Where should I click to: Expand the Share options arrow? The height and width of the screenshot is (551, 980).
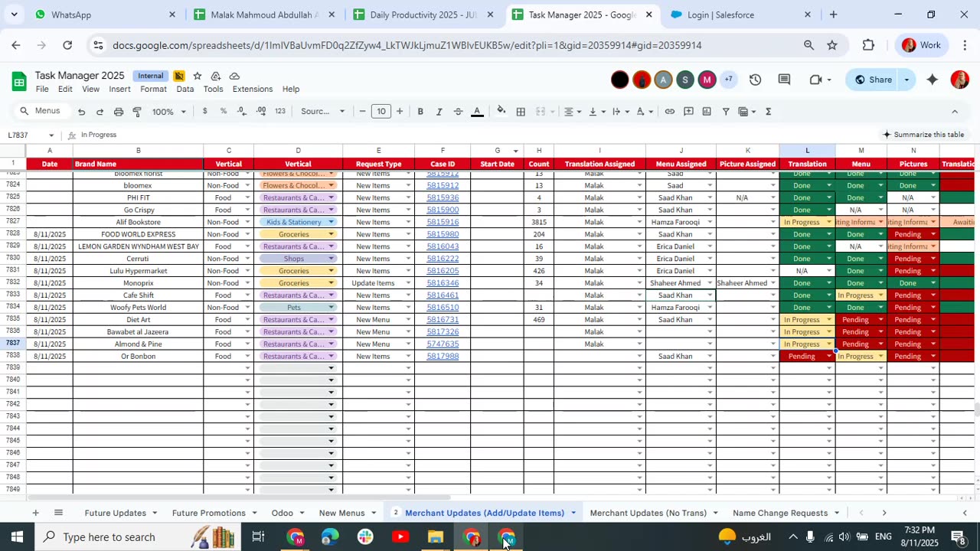tap(906, 80)
